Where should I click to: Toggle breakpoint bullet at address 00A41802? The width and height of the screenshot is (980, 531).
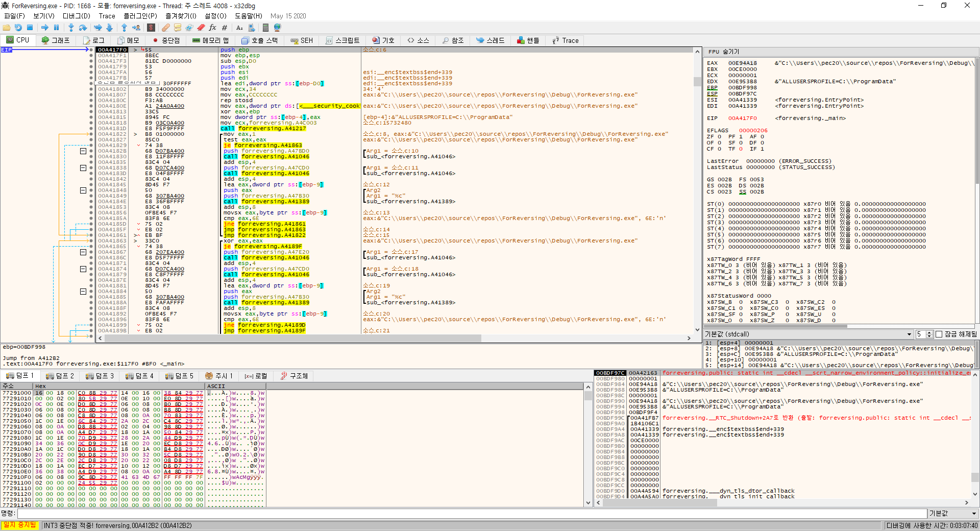click(x=91, y=89)
